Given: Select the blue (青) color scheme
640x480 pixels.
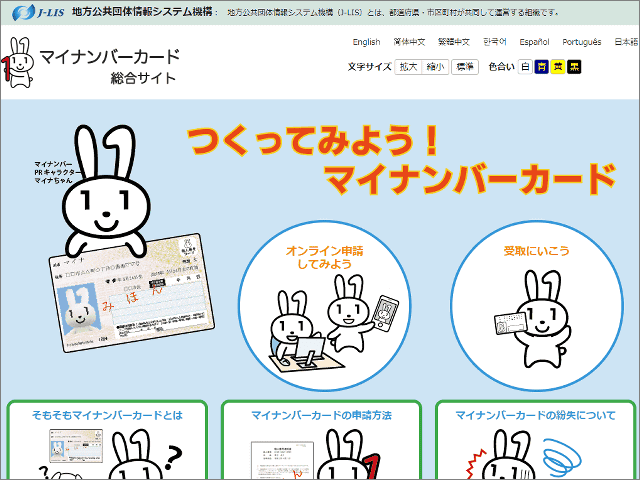Looking at the screenshot, I should coord(541,67).
